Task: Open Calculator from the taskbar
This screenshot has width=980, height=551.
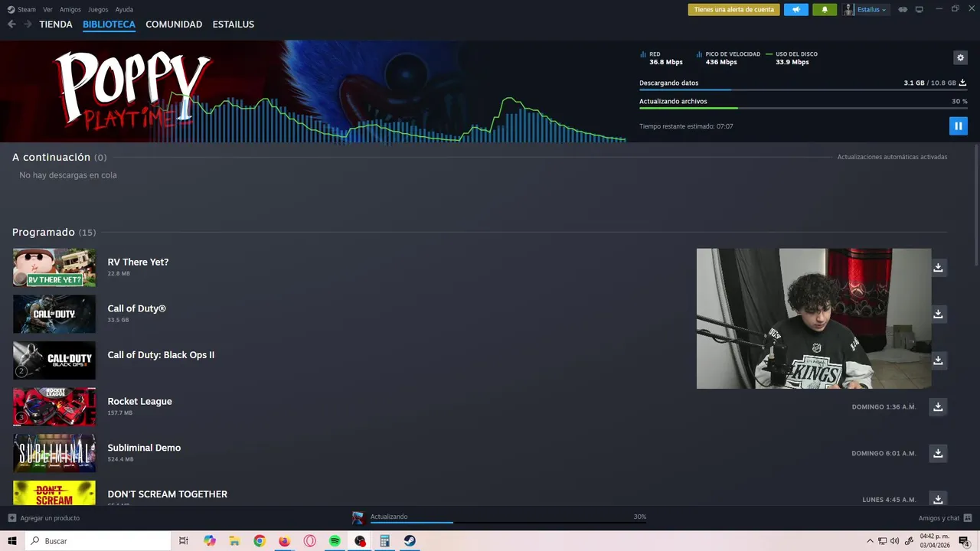Action: point(384,541)
